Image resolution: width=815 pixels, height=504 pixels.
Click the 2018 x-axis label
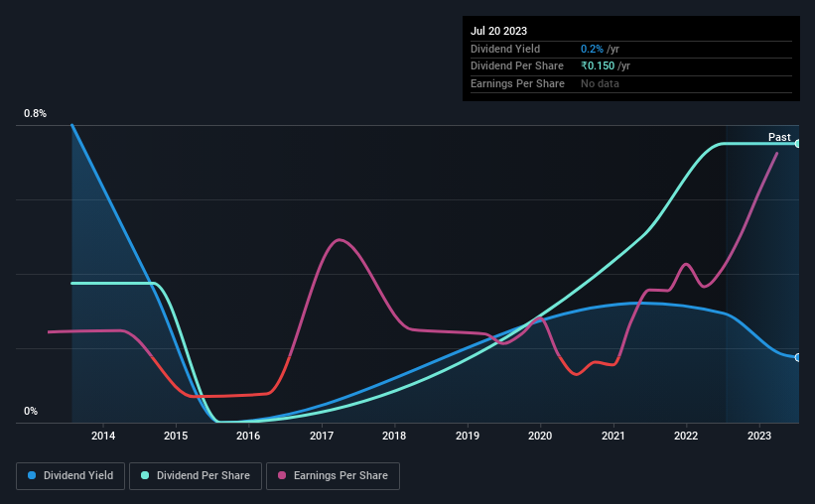pos(394,436)
